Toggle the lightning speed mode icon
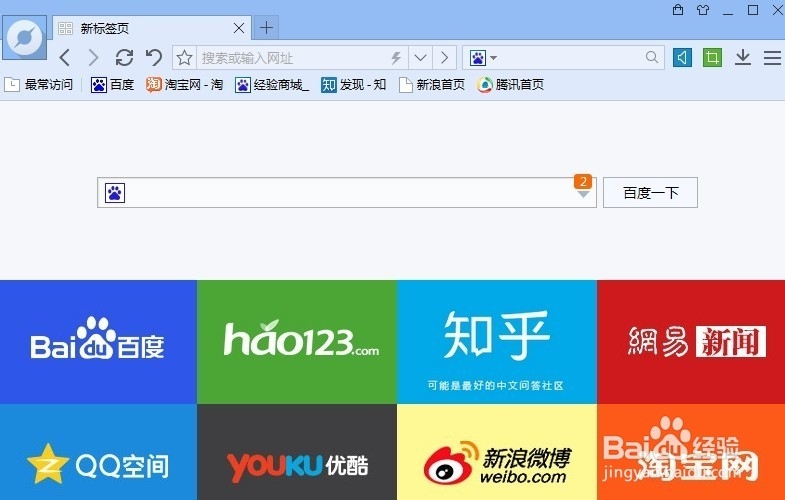Screen dimensions: 785x500 (396, 58)
